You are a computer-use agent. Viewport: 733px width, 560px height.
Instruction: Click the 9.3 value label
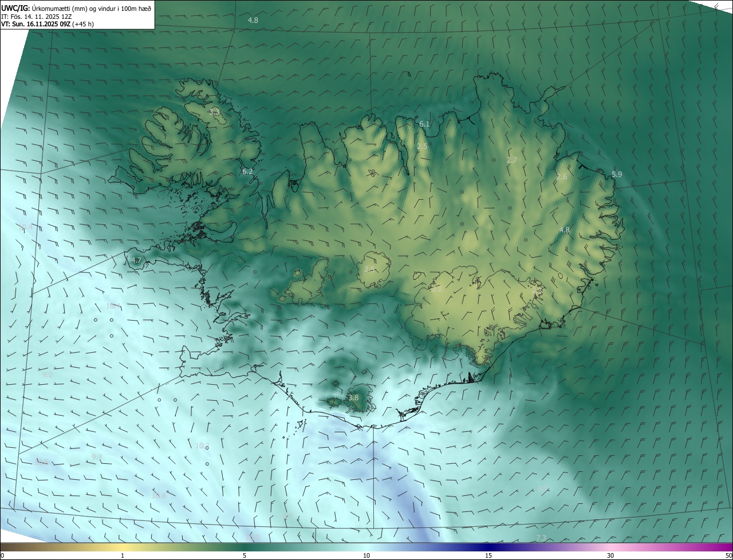[97, 457]
